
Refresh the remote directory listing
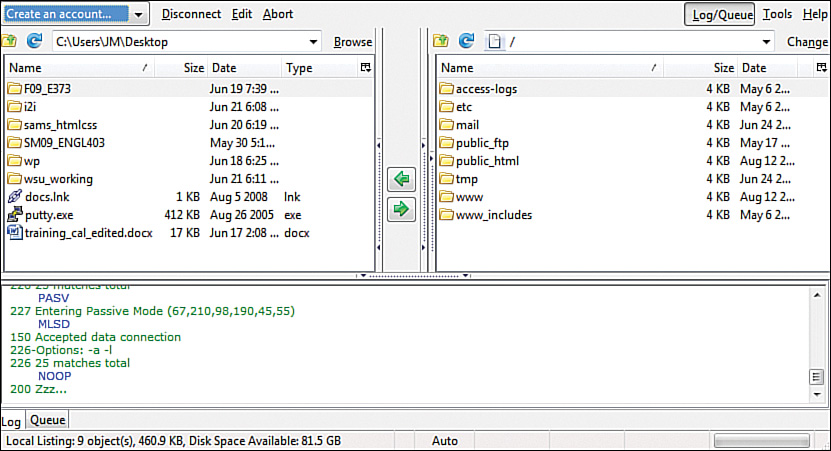click(466, 41)
